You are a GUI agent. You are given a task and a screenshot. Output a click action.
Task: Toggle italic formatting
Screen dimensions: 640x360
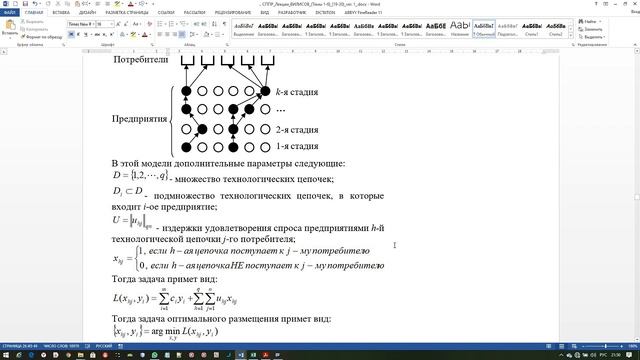coord(78,34)
